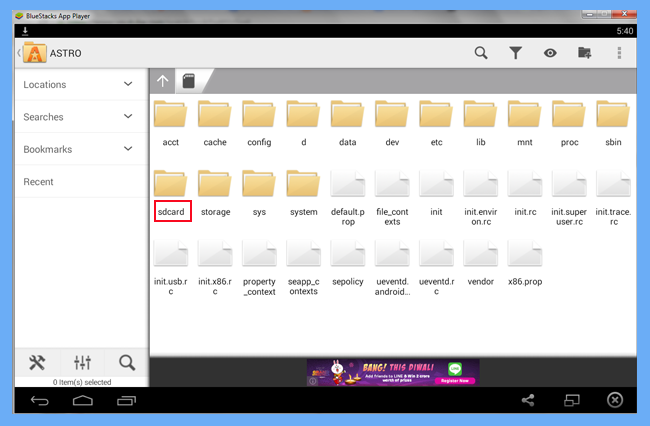Click the download notification in status bar
Image resolution: width=650 pixels, height=426 pixels.
(x=25, y=31)
